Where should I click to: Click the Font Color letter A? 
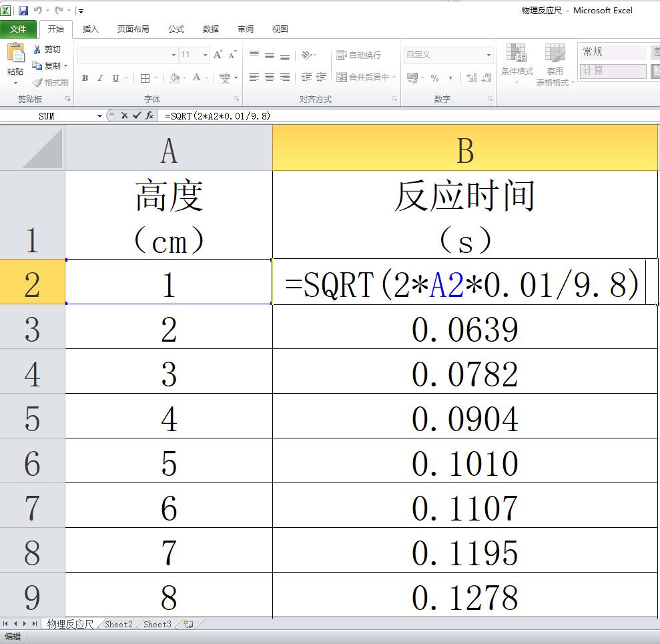coord(196,77)
